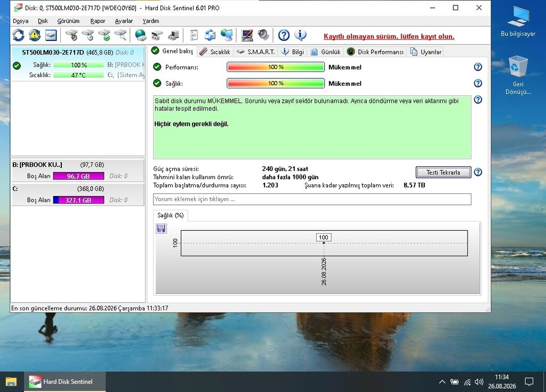Switch to the Günlük tab
This screenshot has width=546, height=392.
[x=326, y=52]
